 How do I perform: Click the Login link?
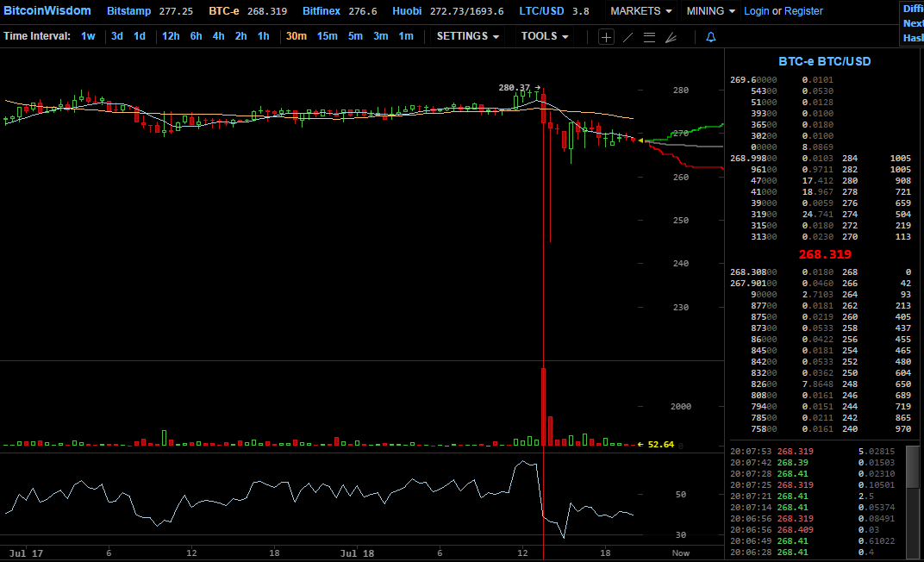[x=756, y=11]
